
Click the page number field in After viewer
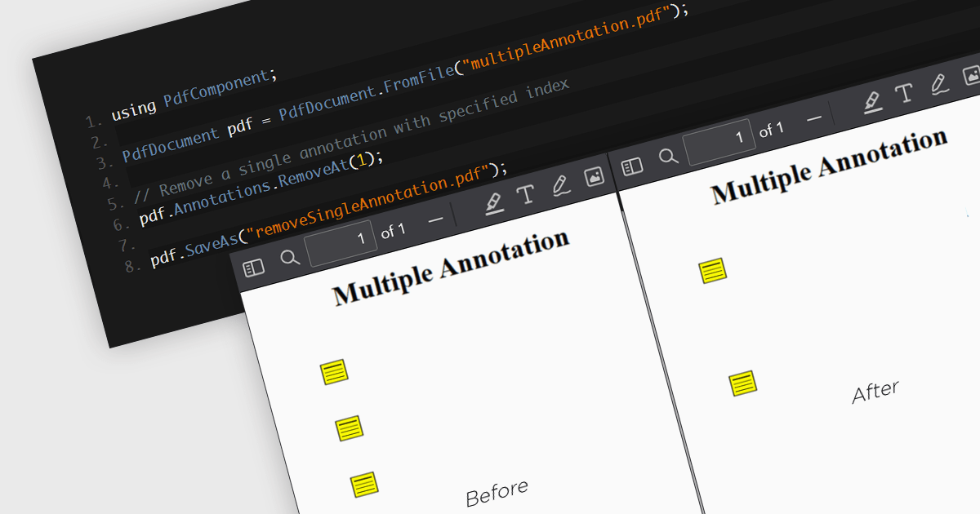tap(719, 140)
